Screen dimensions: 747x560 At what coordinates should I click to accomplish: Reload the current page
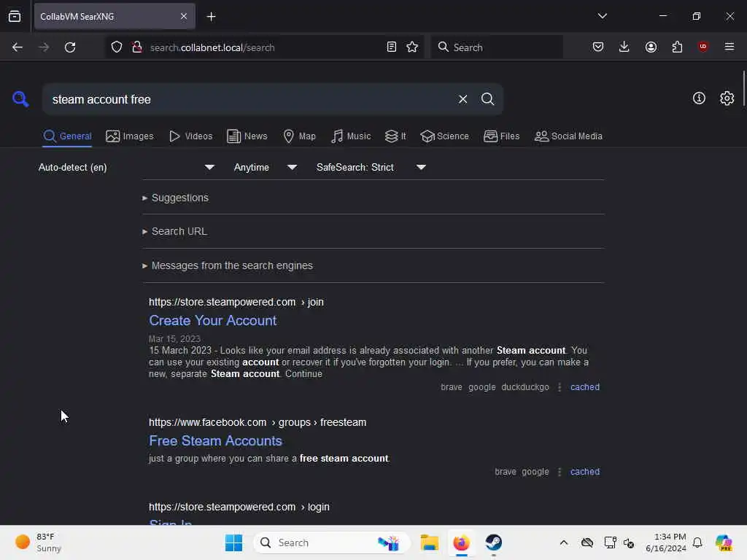click(x=70, y=47)
